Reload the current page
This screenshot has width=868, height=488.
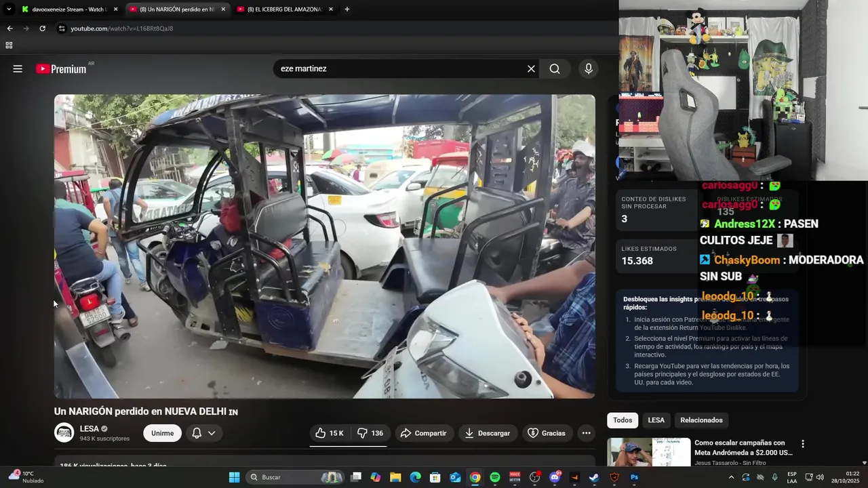click(x=42, y=28)
